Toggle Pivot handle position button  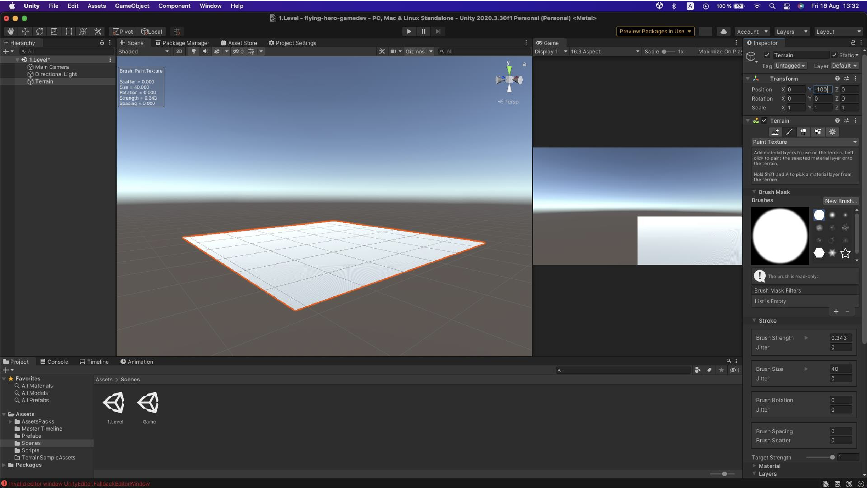(x=123, y=32)
